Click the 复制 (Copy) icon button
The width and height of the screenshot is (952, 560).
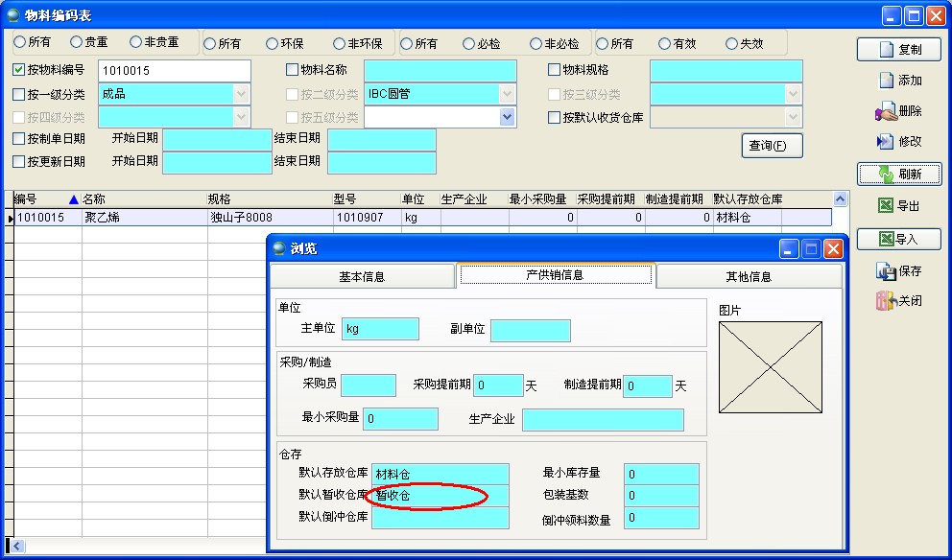898,49
